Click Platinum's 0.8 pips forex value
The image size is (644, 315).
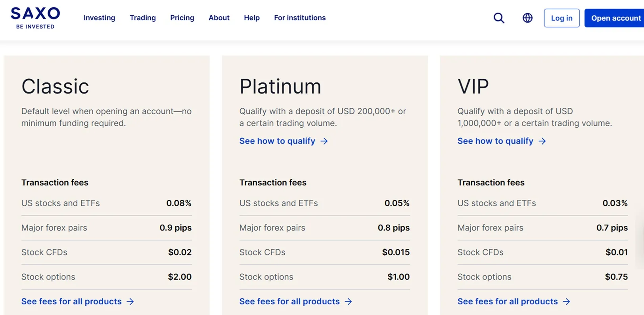(394, 228)
